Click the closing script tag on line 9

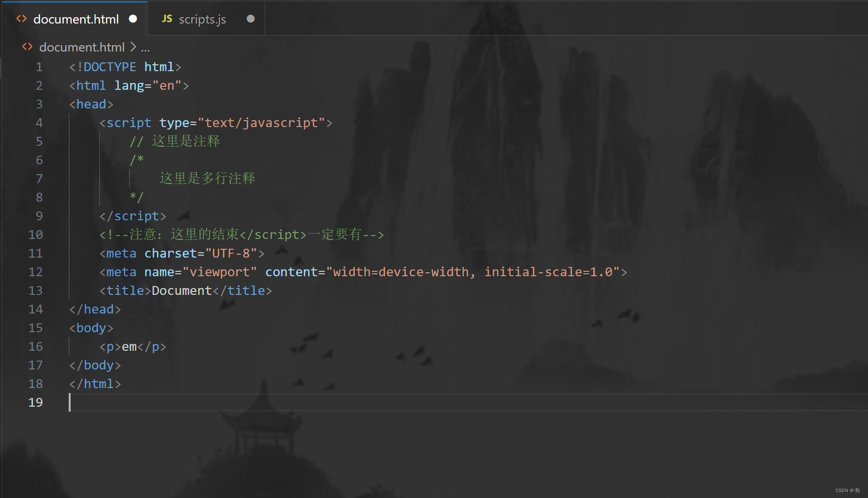pos(133,216)
